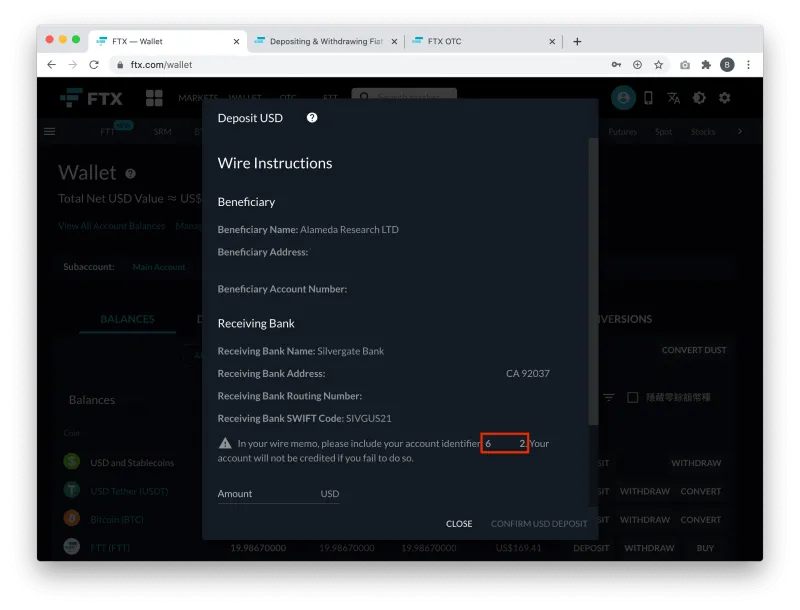Click the browser forward arrow

coord(72,65)
